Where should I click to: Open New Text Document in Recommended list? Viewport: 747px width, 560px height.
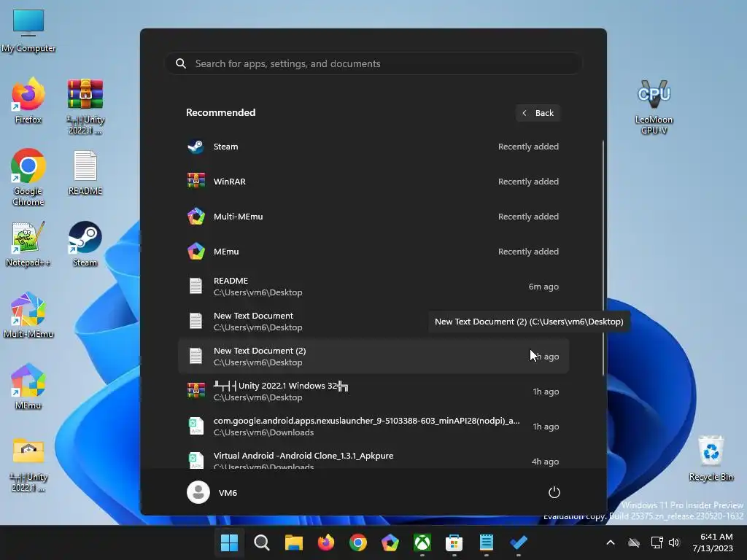pos(373,322)
